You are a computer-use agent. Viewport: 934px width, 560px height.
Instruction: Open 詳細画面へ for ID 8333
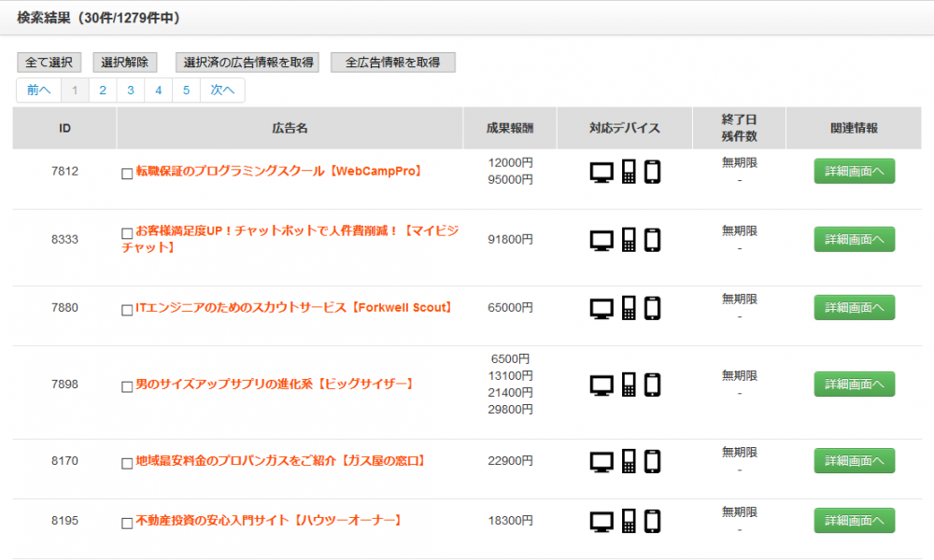click(855, 239)
